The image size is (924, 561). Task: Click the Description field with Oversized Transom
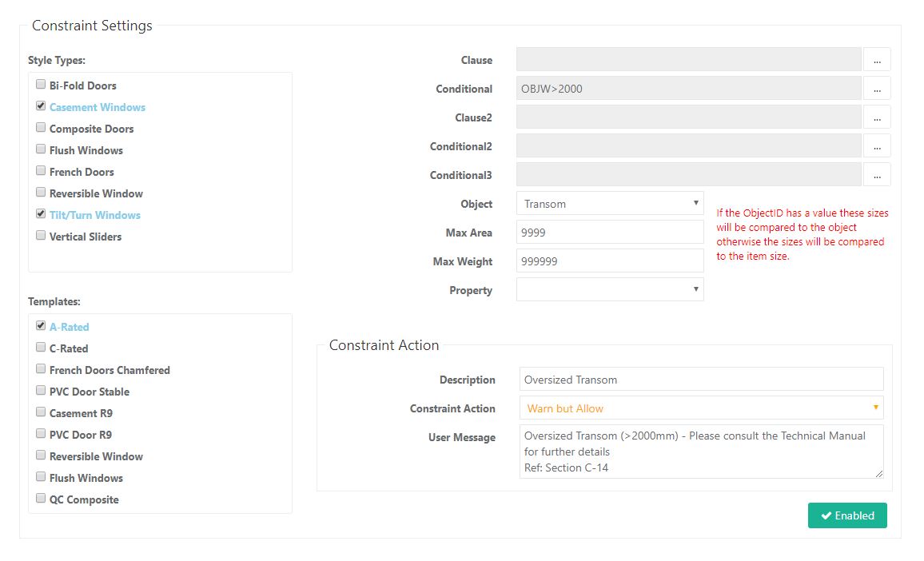coord(701,380)
